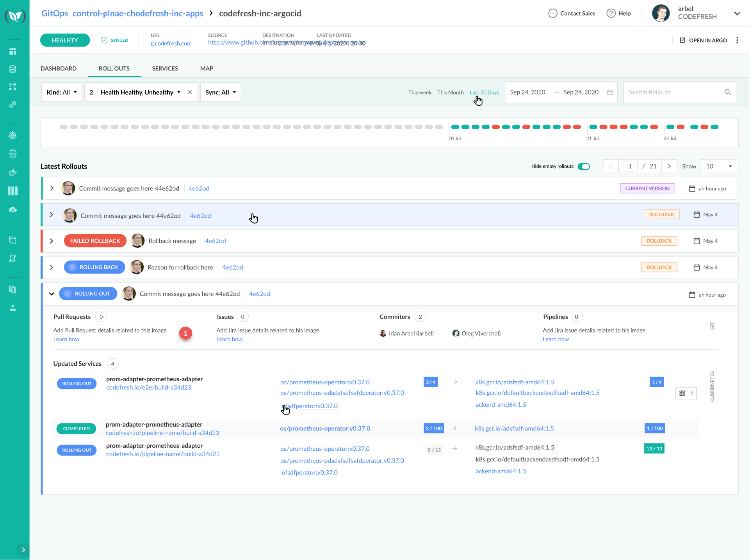Click the grid icon button showing 2
This screenshot has height=560, width=750.
[x=686, y=393]
